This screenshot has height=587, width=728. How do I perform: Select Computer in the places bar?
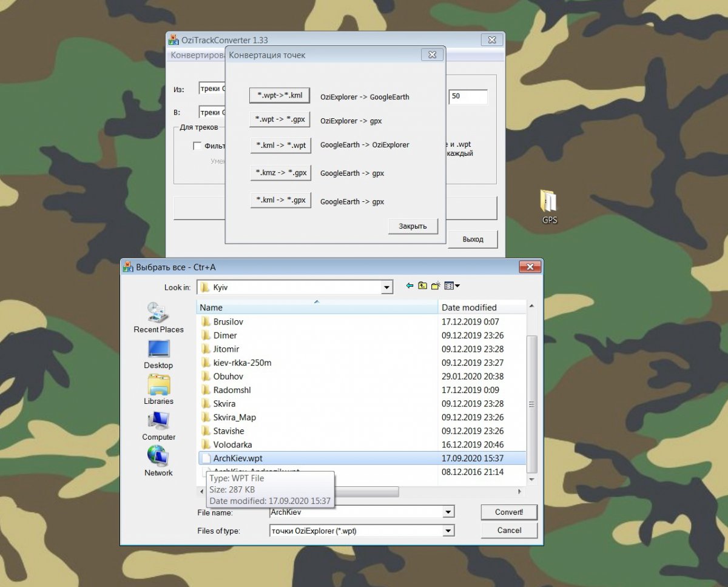[158, 425]
